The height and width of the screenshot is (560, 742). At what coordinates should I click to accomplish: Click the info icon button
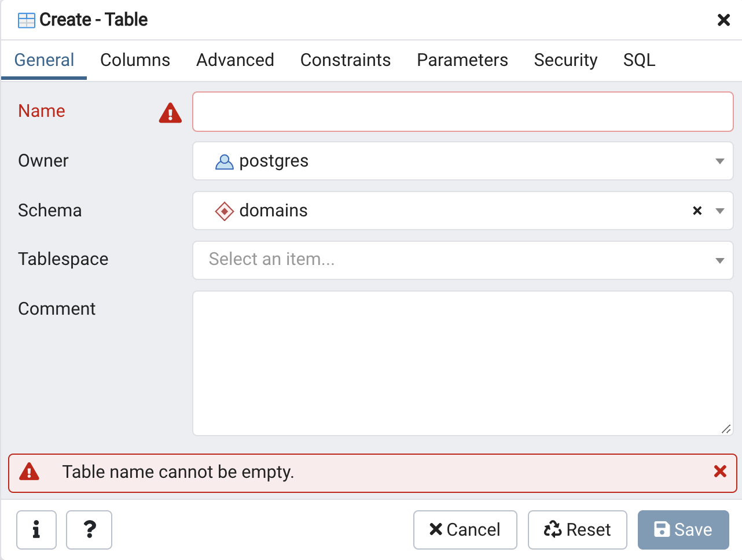click(36, 529)
